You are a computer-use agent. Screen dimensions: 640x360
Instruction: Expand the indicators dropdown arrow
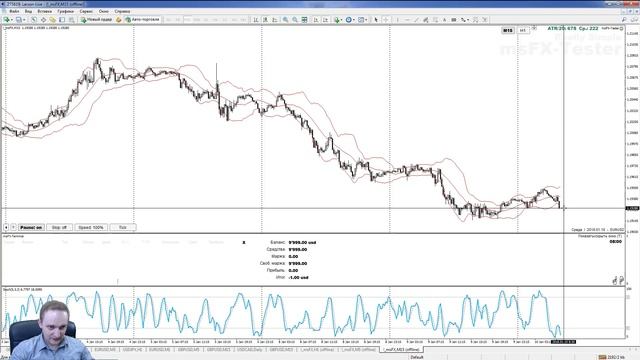click(x=341, y=20)
